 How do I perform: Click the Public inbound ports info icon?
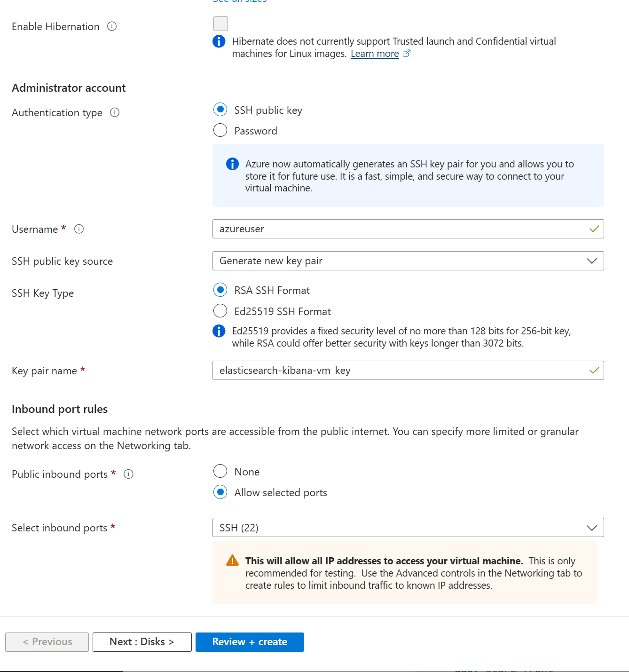click(x=128, y=474)
